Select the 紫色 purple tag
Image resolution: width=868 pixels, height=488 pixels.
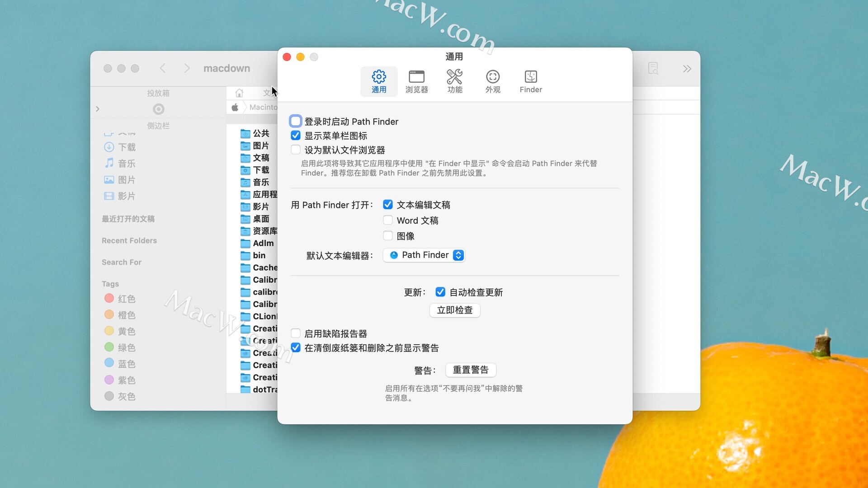coord(120,380)
